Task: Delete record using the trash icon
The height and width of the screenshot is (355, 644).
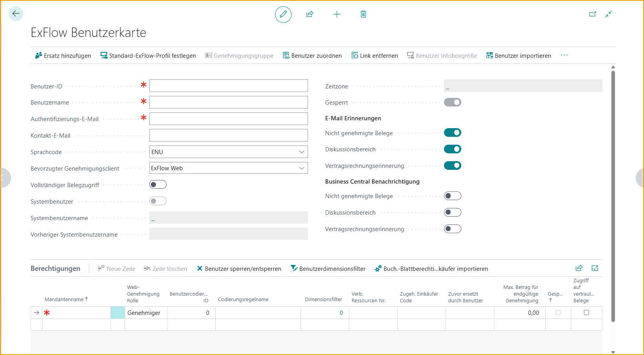Action: coord(363,14)
